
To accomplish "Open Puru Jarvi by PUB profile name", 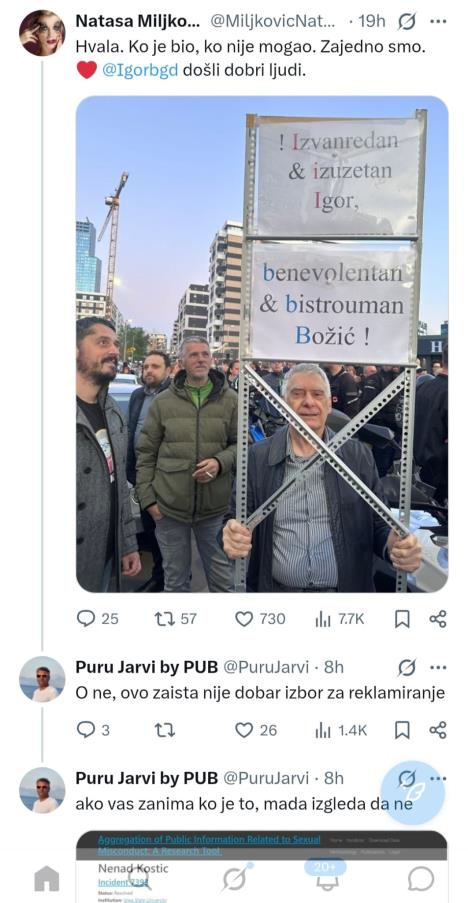I will [146, 667].
